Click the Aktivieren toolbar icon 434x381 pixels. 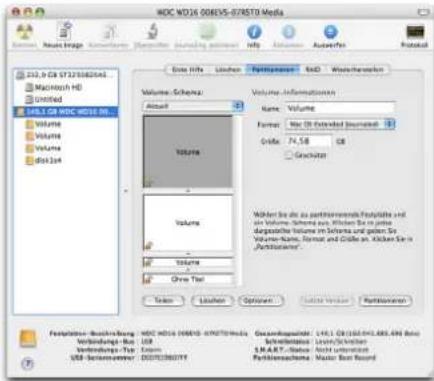(288, 32)
